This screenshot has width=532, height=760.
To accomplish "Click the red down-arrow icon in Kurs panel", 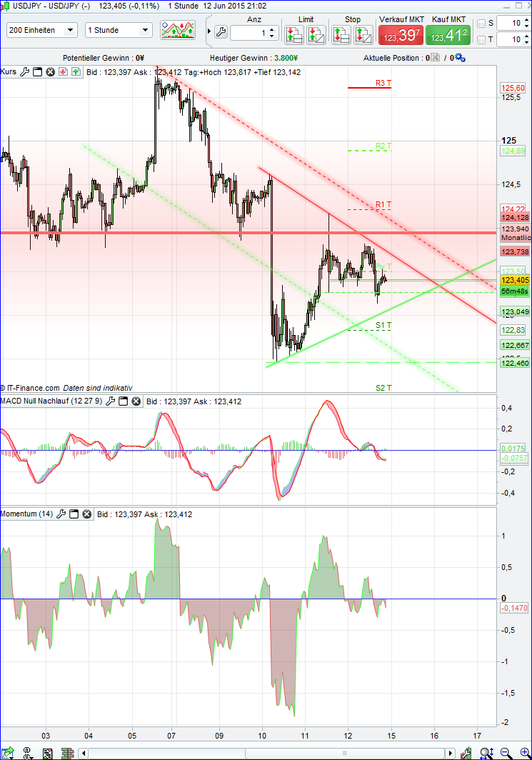I will pyautogui.click(x=63, y=71).
